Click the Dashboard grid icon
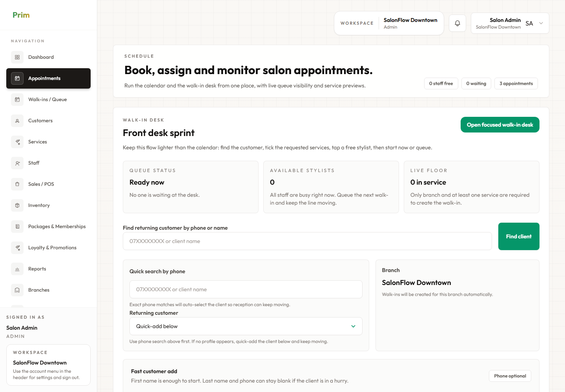The image size is (565, 392). point(17,57)
